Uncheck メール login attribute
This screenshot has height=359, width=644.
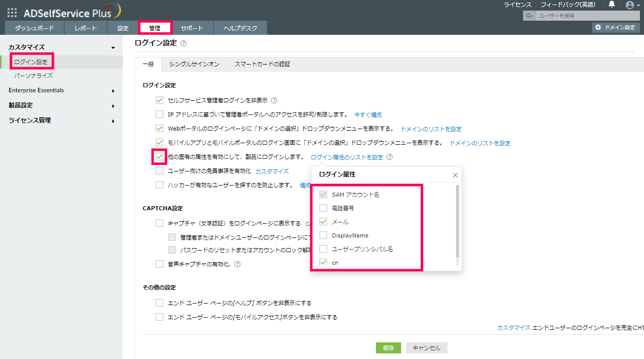tap(323, 221)
